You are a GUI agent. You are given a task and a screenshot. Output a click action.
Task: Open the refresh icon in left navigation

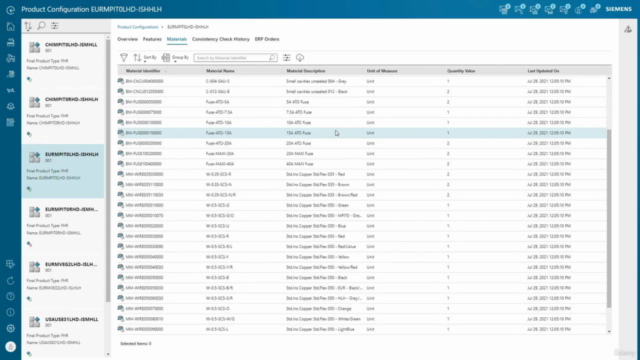point(11,280)
